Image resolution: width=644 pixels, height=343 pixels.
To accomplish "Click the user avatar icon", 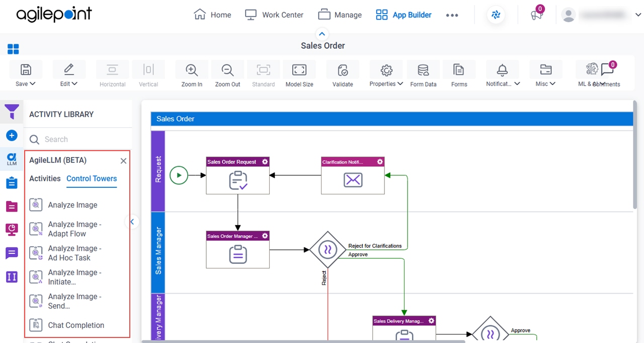I will point(569,15).
